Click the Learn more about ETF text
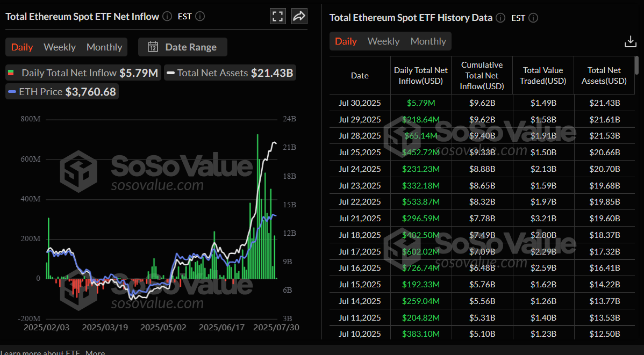This screenshot has height=355, width=644. tap(39, 352)
